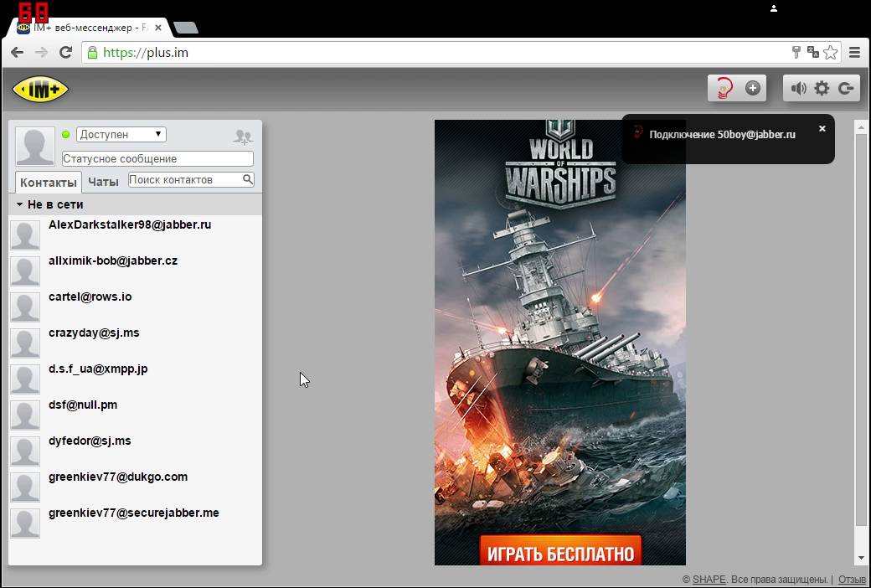Image resolution: width=871 pixels, height=588 pixels.
Task: Click ИГРАТЬ БЕСПЛАТНО ad button
Action: pos(560,552)
